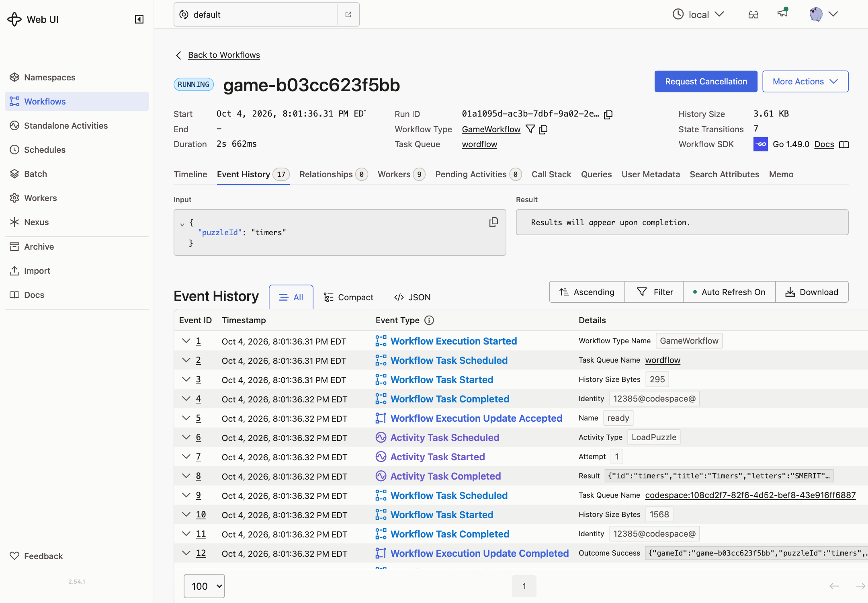The width and height of the screenshot is (868, 603).
Task: Open SDK docs book icon
Action: [x=844, y=144]
